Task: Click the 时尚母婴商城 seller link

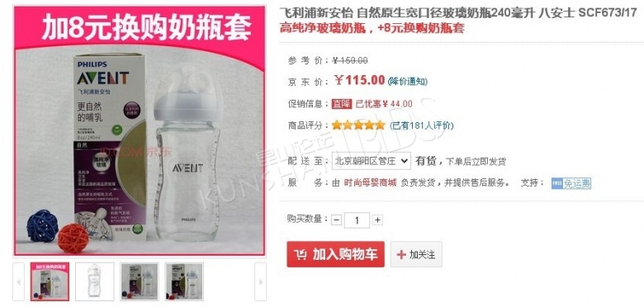Action: (x=370, y=182)
